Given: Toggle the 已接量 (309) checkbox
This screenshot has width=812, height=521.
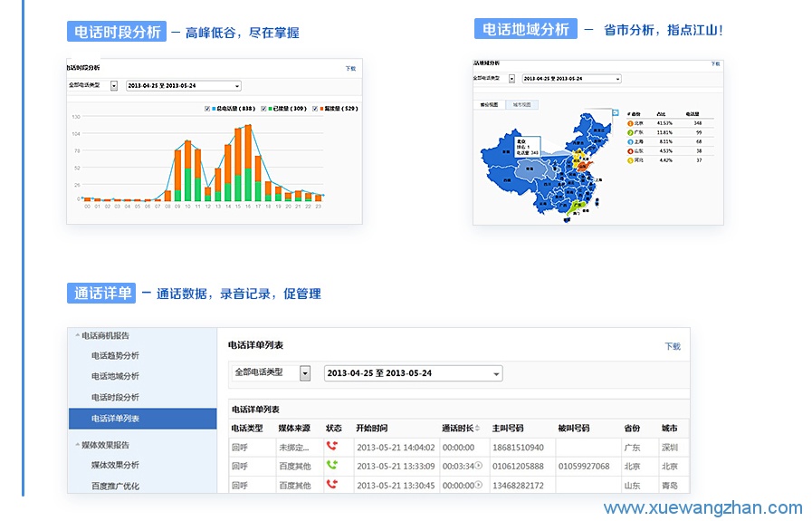Looking at the screenshot, I should tap(262, 108).
